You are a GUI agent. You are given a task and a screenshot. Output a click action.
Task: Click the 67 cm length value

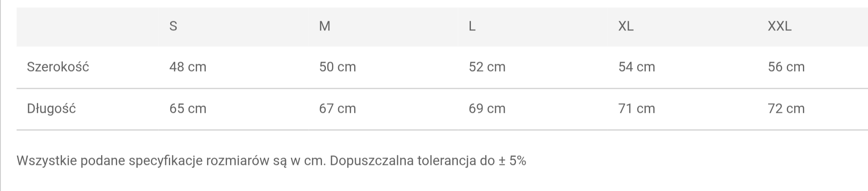(338, 109)
